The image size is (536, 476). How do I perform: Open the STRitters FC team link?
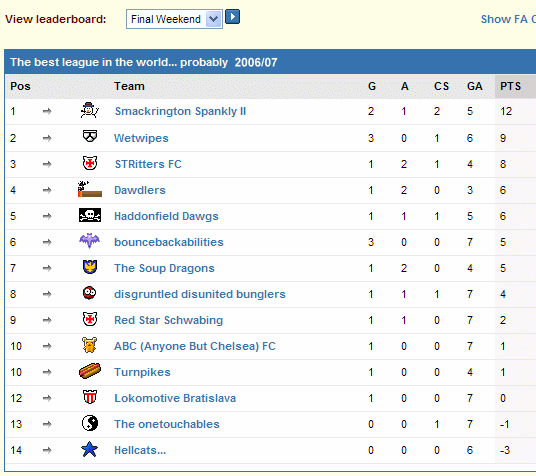[x=148, y=164]
